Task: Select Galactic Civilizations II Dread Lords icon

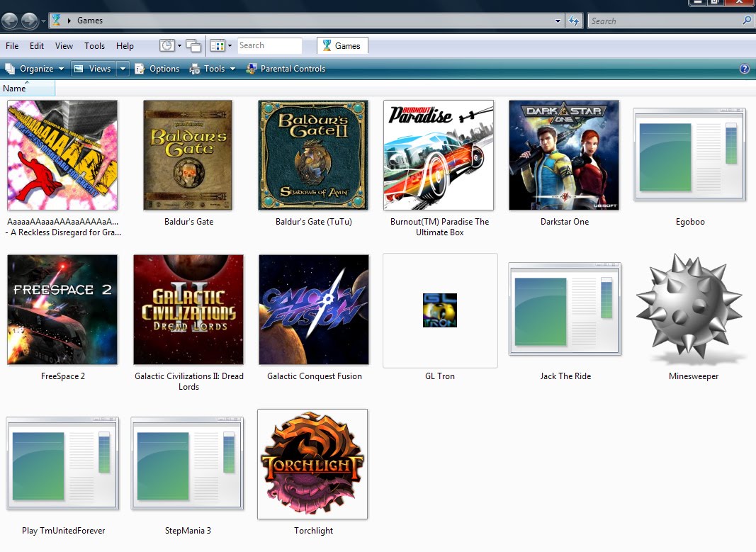Action: (x=188, y=310)
